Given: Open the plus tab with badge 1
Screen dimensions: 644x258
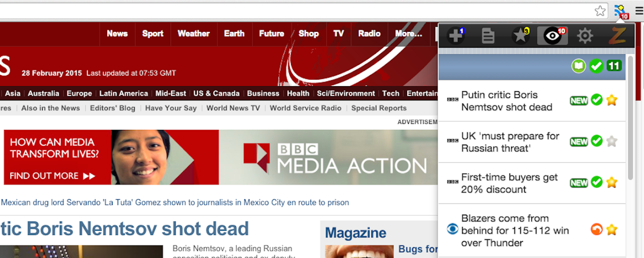Looking at the screenshot, I should pos(456,36).
